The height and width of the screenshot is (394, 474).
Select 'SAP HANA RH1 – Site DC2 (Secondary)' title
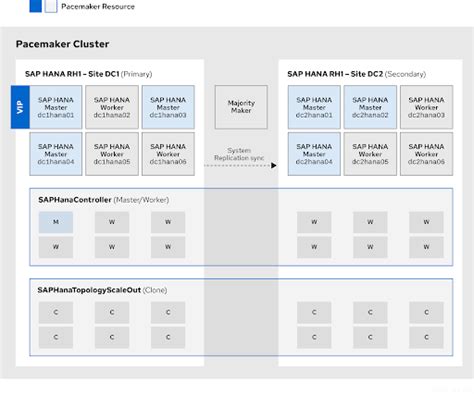tap(357, 74)
